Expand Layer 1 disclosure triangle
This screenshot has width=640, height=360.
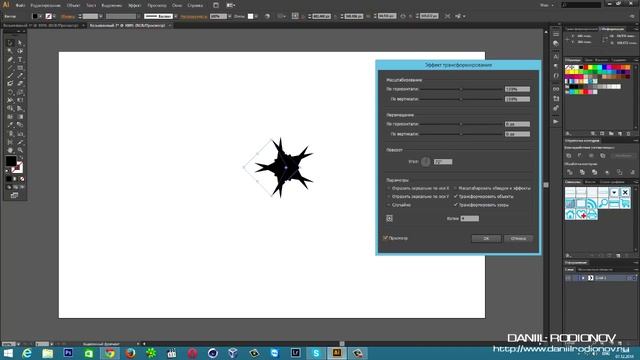coord(583,278)
